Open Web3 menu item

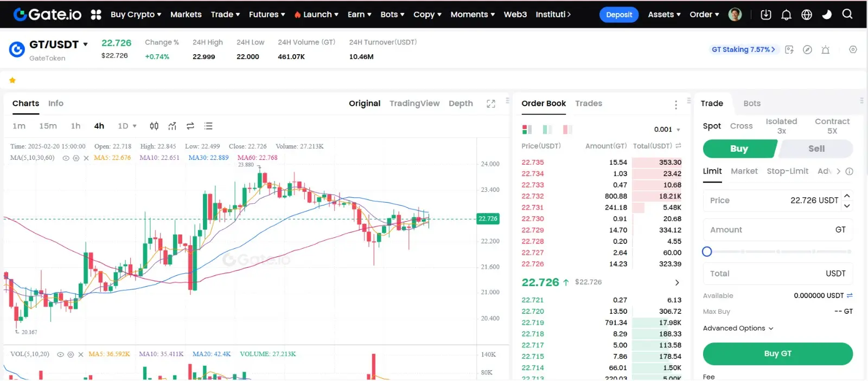[x=515, y=15]
